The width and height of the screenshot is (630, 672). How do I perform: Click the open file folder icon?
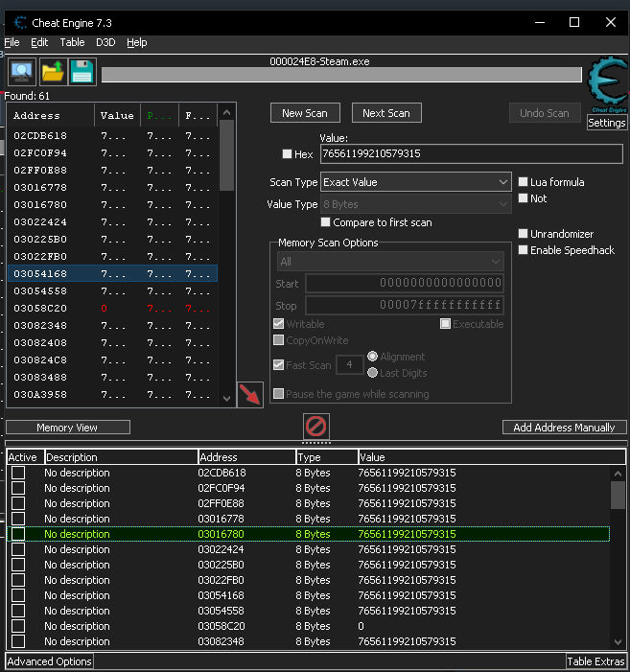(x=52, y=72)
